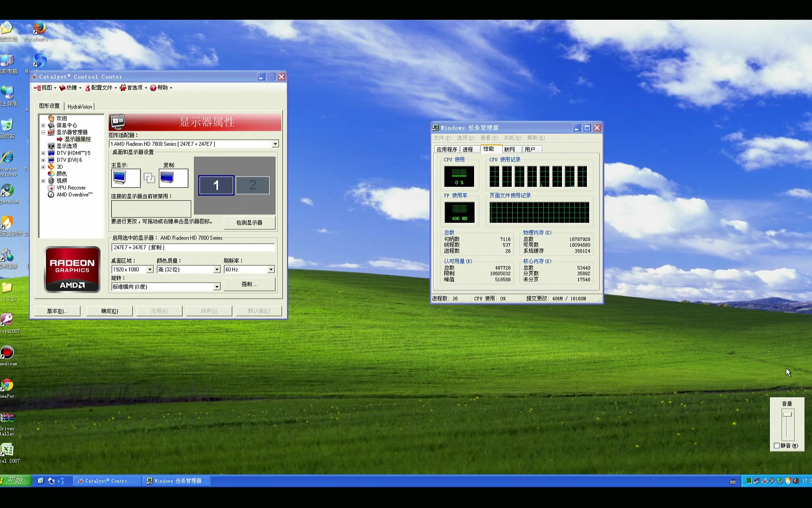Image resolution: width=812 pixels, height=508 pixels.
Task: Toggle the 静音 mute checkbox
Action: point(777,445)
